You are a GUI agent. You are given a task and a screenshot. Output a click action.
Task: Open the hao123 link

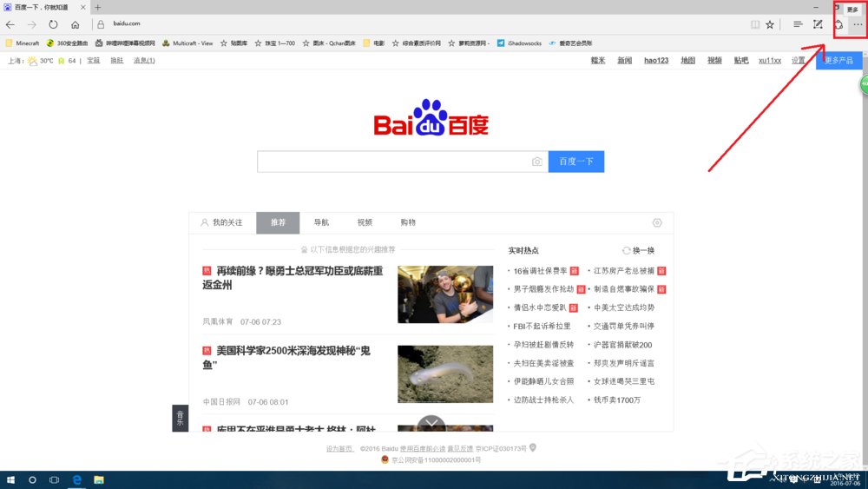[655, 61]
